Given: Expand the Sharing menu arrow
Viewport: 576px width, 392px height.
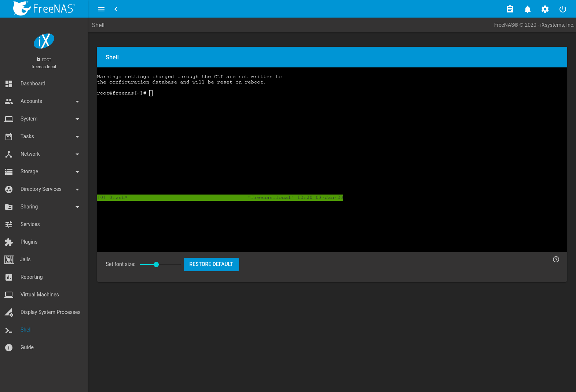Looking at the screenshot, I should point(77,207).
